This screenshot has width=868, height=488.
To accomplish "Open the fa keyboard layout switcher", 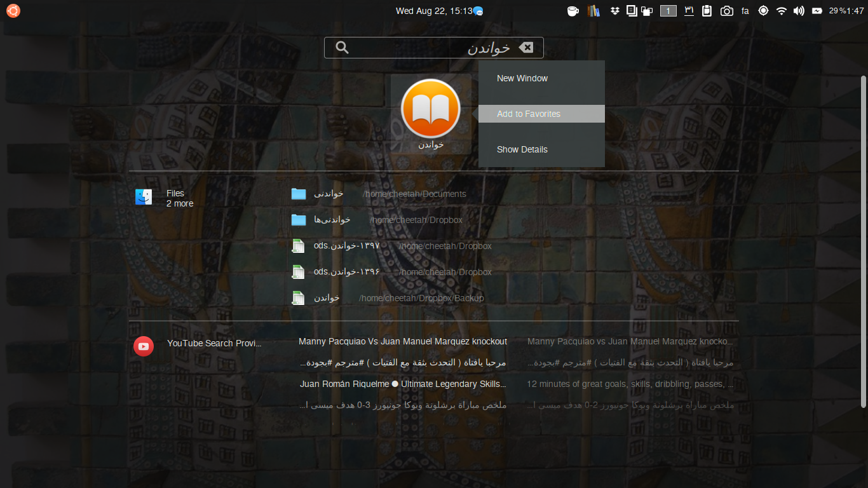I will 745,11.
